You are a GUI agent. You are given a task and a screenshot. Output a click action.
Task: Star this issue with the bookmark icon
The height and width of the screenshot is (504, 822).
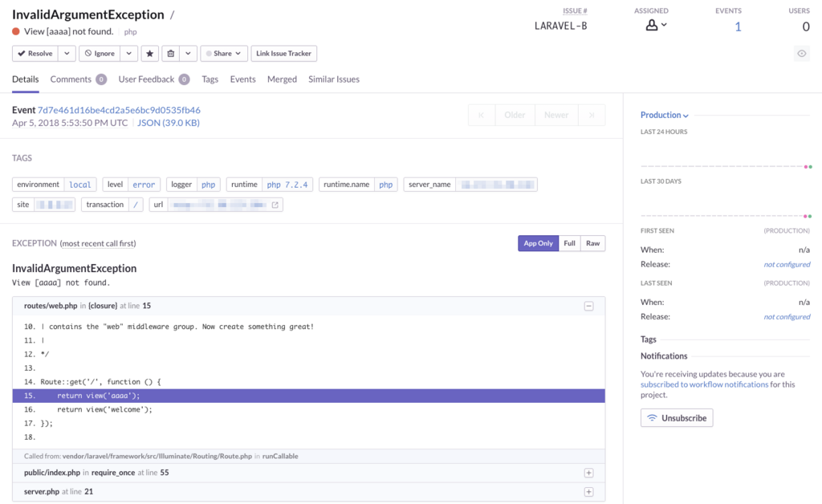149,54
